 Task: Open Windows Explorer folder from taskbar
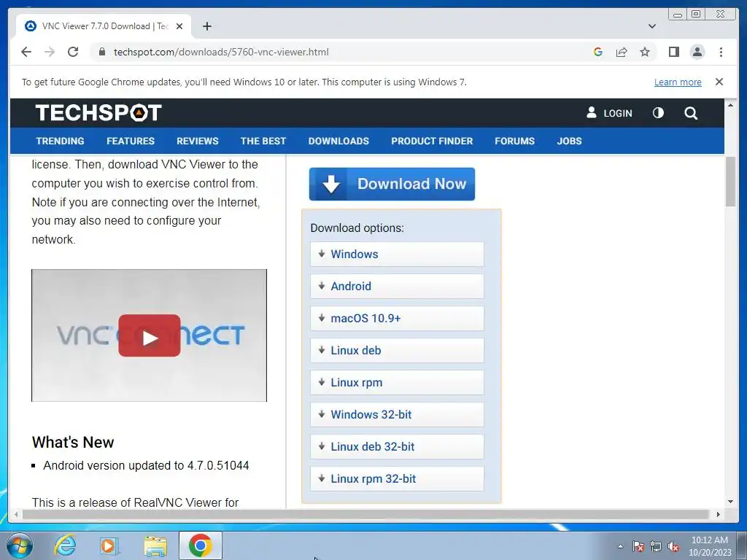click(155, 546)
